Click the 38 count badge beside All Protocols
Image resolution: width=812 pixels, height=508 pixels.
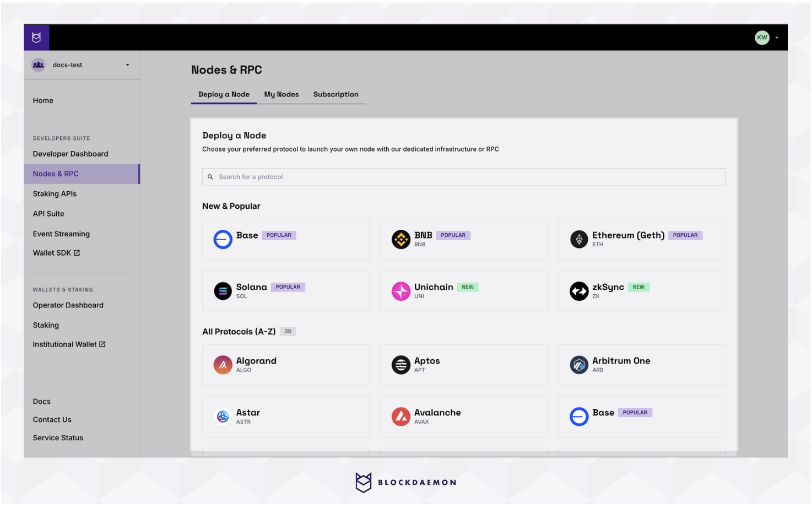[288, 332]
